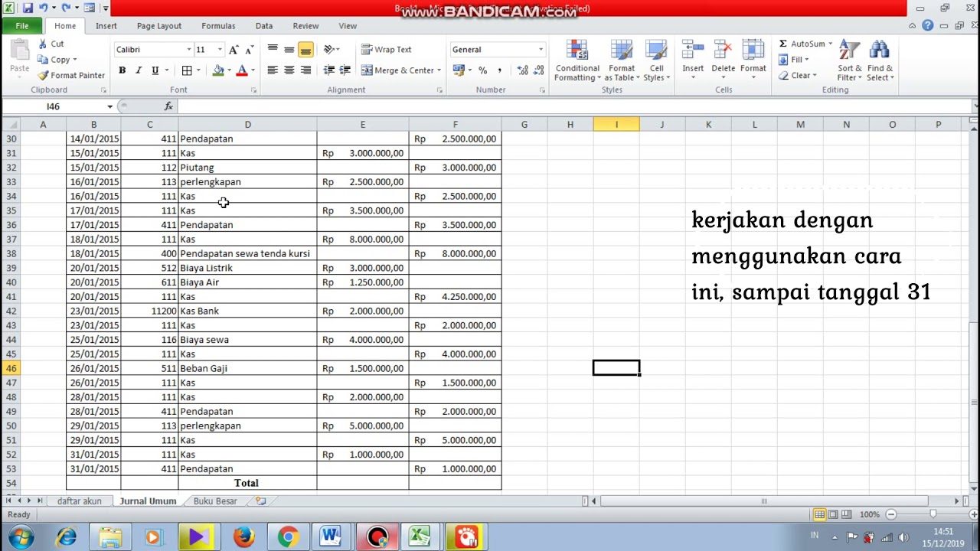Open Find & Select
Image resolution: width=980 pixels, height=551 pixels.
point(880,60)
